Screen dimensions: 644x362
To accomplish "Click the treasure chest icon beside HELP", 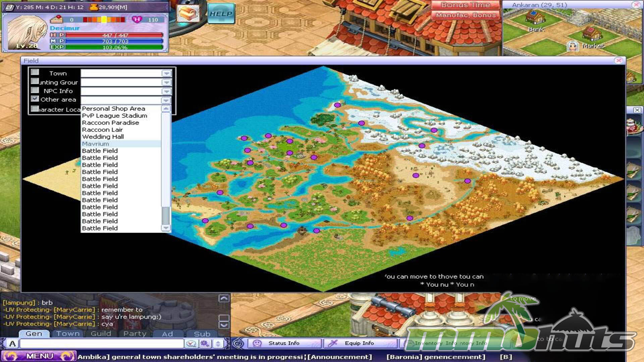I will point(188,13).
